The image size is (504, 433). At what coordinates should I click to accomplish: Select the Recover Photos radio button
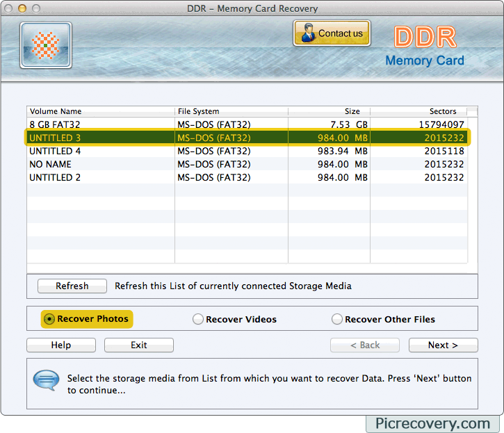49,319
